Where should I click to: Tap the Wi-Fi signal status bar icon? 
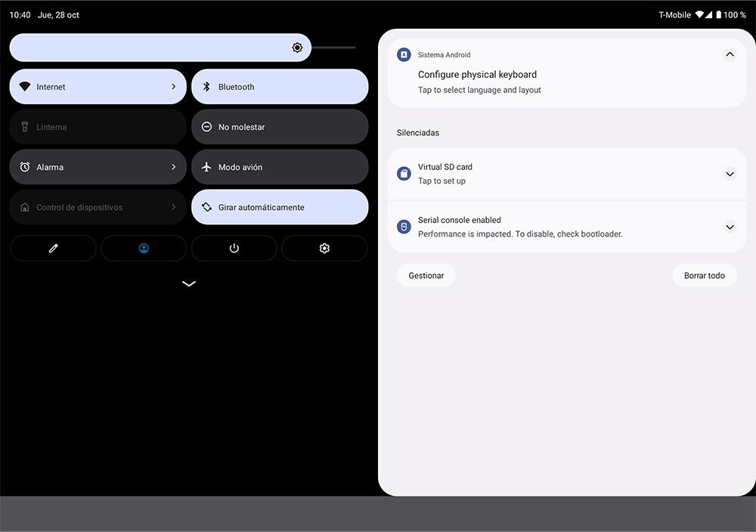pos(699,15)
